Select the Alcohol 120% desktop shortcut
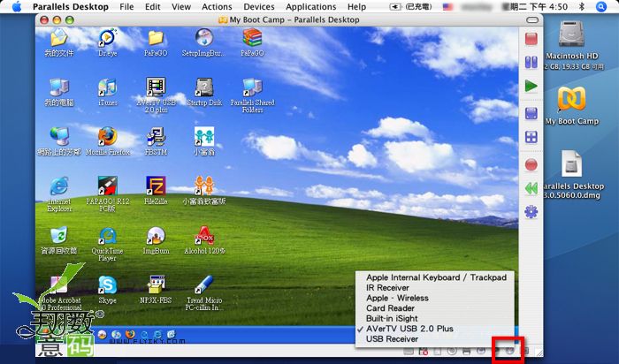 click(x=204, y=241)
